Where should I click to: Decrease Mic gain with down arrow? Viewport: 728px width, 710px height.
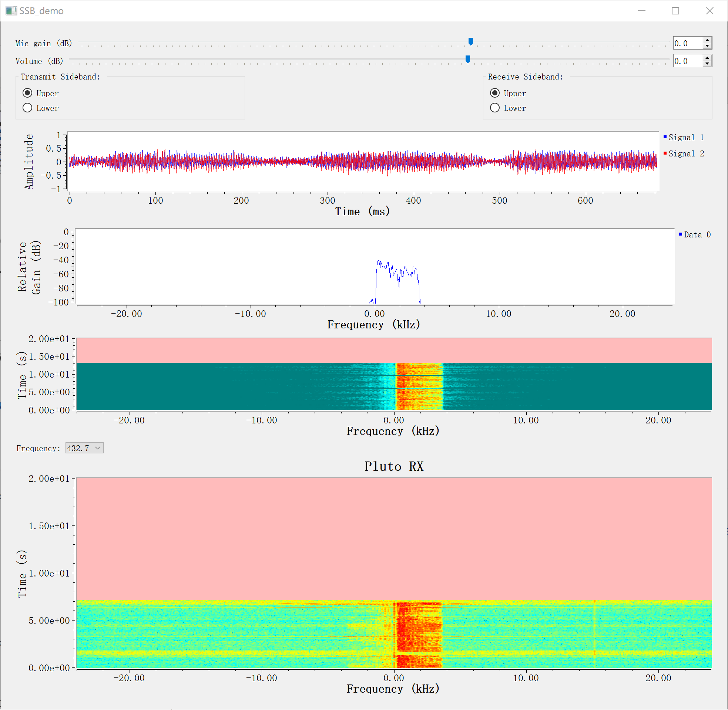coord(707,46)
